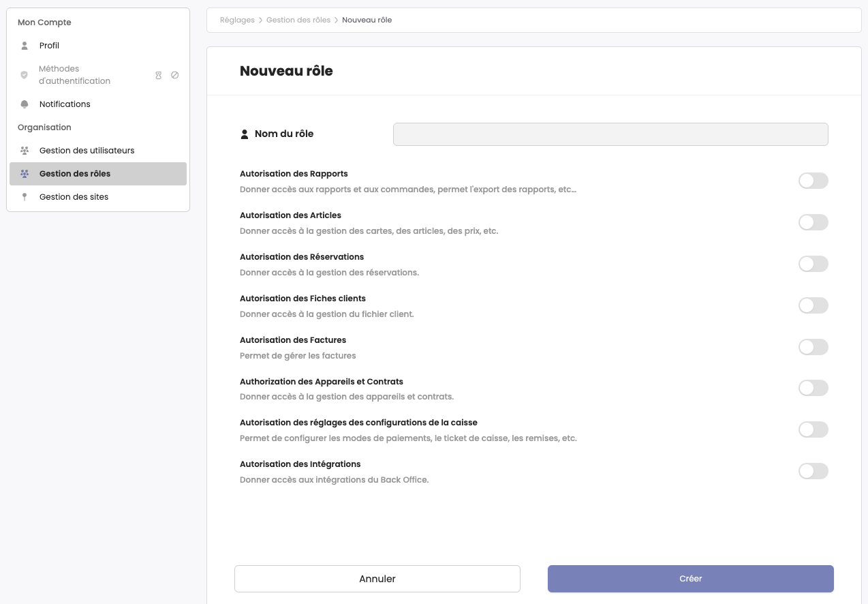The image size is (868, 604).
Task: Turn on Autorisation des Fiches clients
Action: click(x=813, y=305)
